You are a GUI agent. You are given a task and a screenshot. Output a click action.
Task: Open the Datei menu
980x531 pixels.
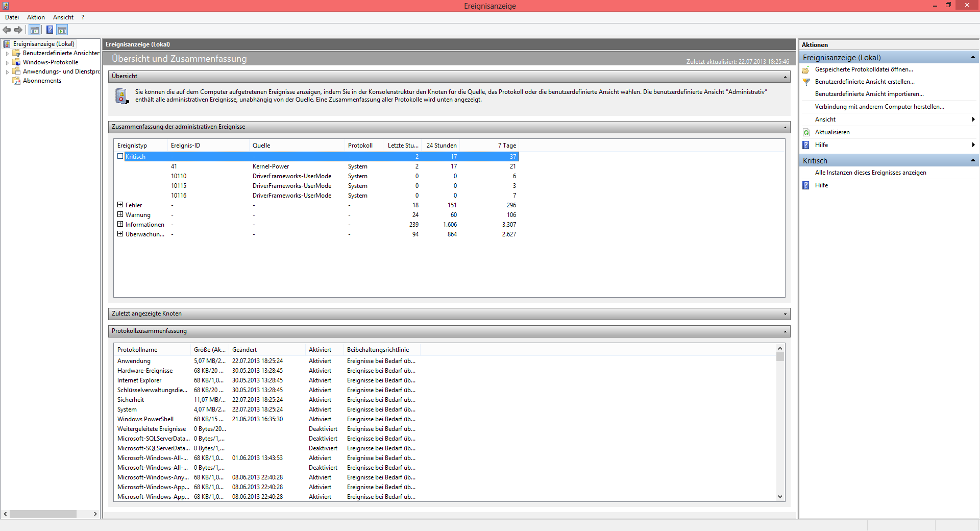[12, 17]
